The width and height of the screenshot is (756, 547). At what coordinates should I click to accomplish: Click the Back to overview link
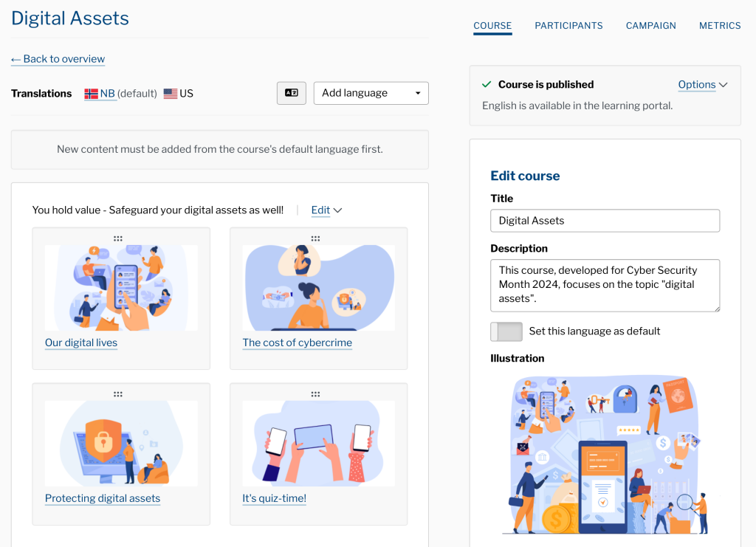[58, 59]
